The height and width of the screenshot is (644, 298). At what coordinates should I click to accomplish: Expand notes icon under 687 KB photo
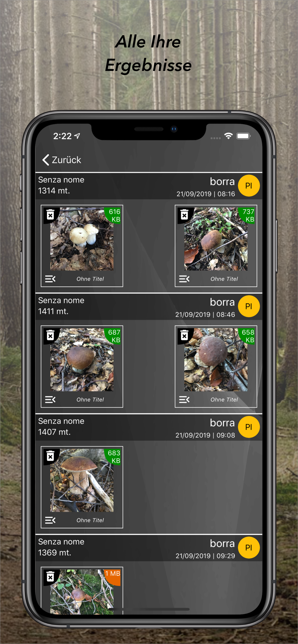[50, 399]
